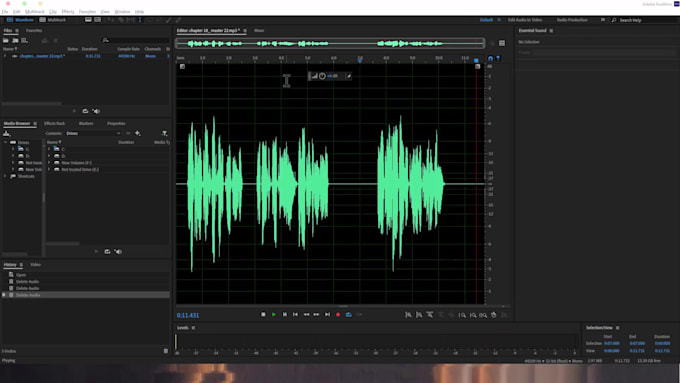The width and height of the screenshot is (680, 383).
Task: Stop playback with the Stop button
Action: tap(263, 314)
